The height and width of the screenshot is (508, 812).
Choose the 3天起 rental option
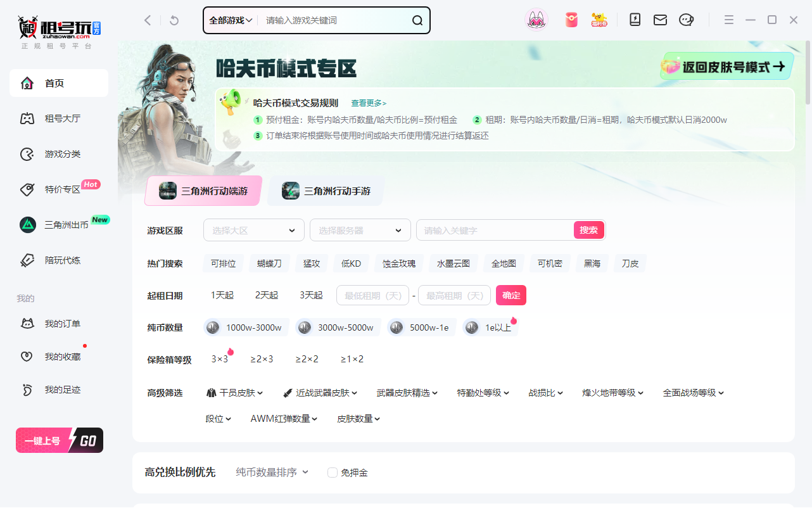click(311, 295)
